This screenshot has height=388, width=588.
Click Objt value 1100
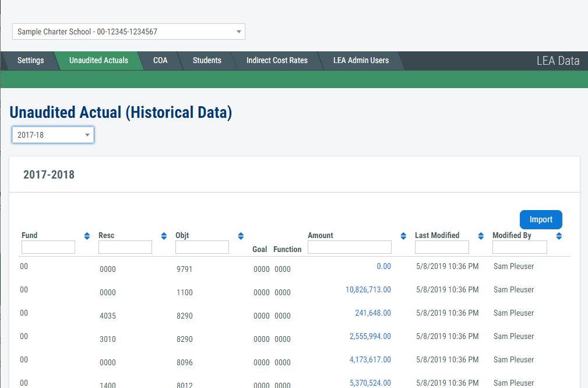pyautogui.click(x=185, y=292)
